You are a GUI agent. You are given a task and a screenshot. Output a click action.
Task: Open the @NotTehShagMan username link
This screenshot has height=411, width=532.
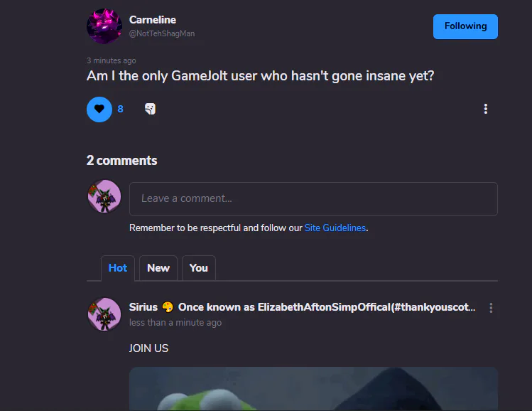(162, 33)
